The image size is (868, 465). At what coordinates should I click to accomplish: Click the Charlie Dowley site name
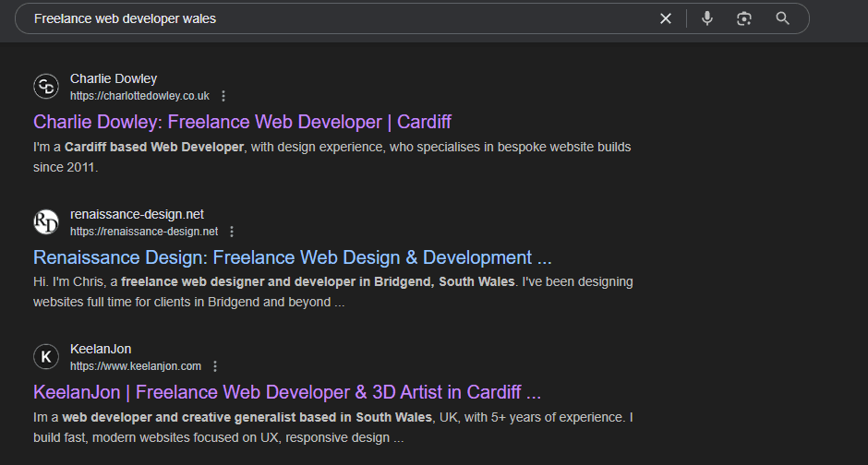click(x=114, y=78)
